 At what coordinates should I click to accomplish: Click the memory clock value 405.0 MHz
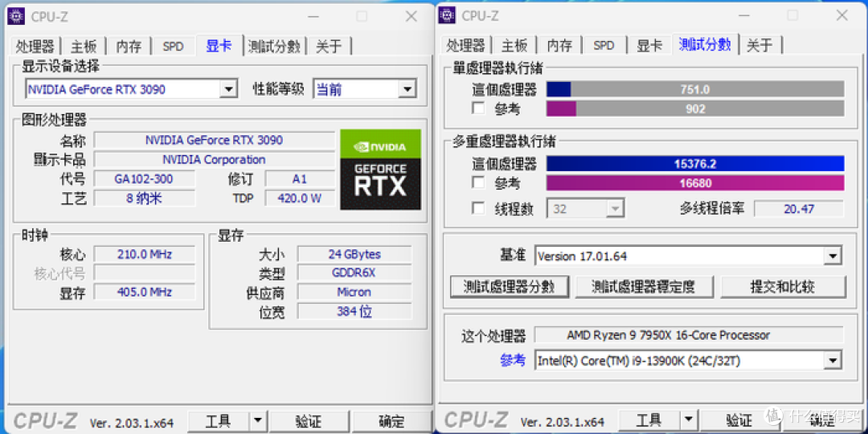(x=144, y=292)
